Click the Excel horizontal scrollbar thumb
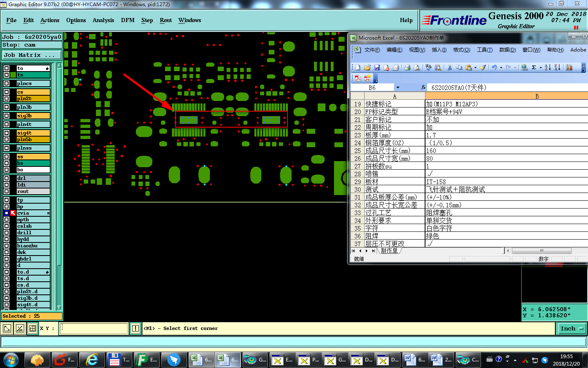 tap(542, 251)
